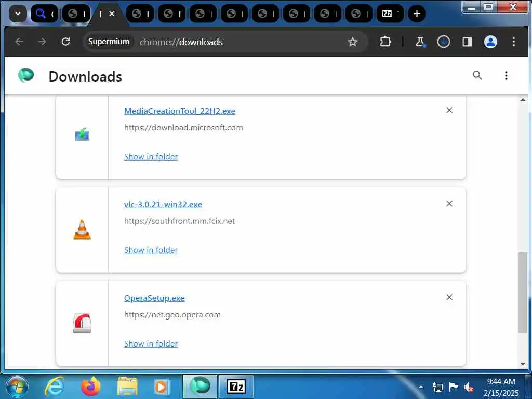Screen dimensions: 532x399
Task: Click the southfront.mm.fcix.net source URL
Action: [179, 221]
